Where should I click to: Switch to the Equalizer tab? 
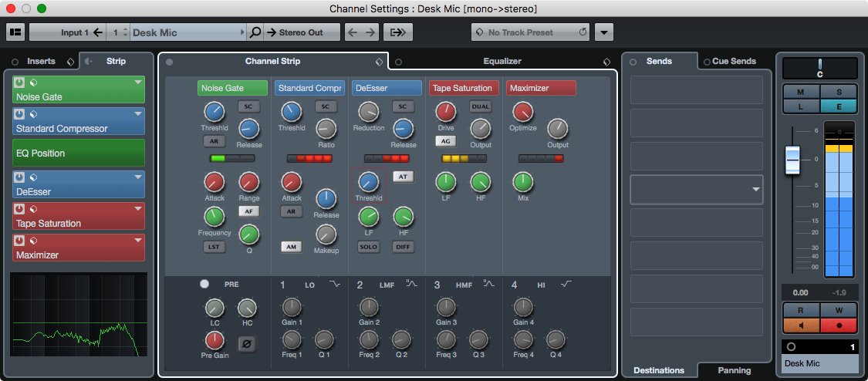tap(502, 61)
